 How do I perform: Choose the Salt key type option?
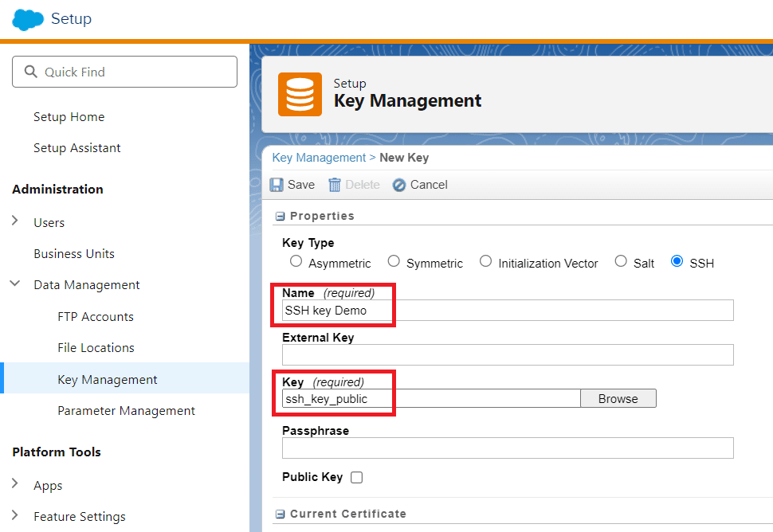(621, 261)
